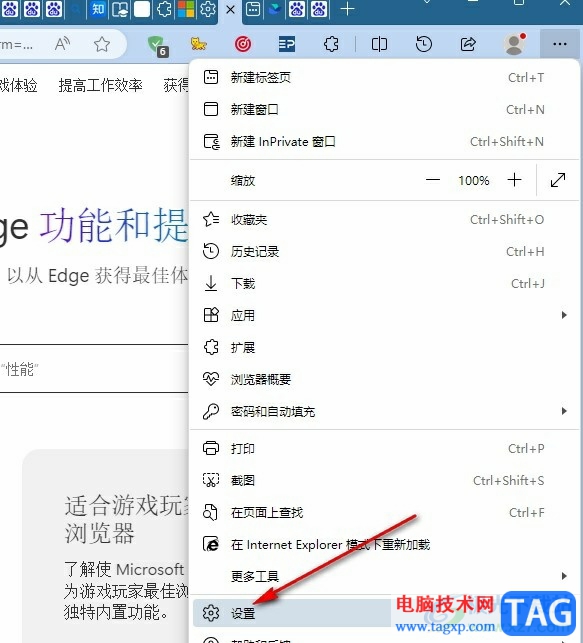This screenshot has height=643, width=583.
Task: Expand the 密码和自动填充 submenu
Action: 384,411
